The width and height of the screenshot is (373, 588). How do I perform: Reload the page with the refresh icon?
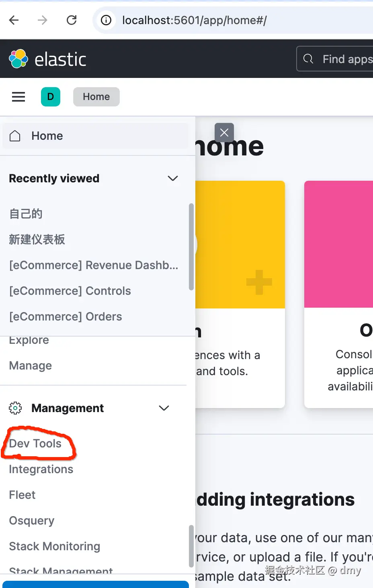tap(72, 20)
